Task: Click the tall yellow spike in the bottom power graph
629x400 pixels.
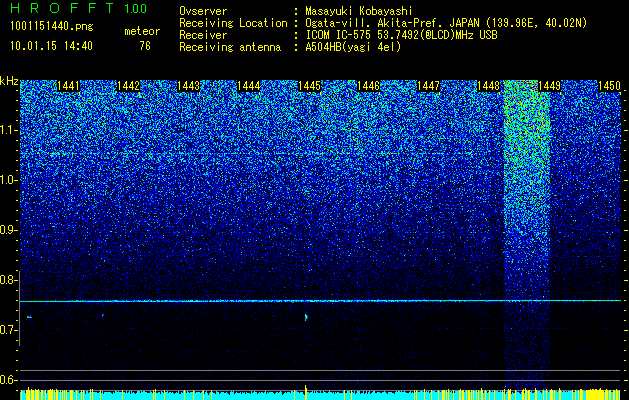Action: point(306,392)
